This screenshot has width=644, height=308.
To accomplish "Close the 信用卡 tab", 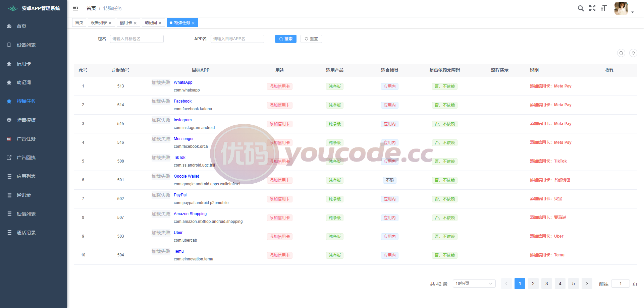I will pos(135,23).
